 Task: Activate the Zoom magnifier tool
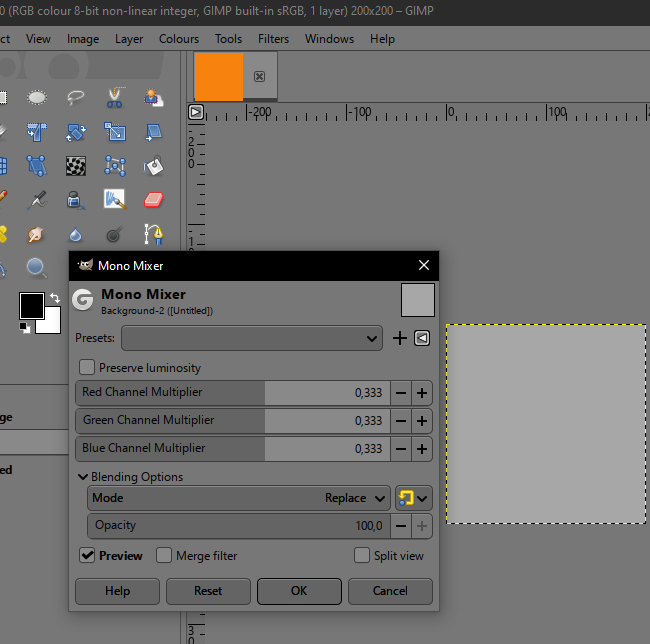tap(36, 267)
